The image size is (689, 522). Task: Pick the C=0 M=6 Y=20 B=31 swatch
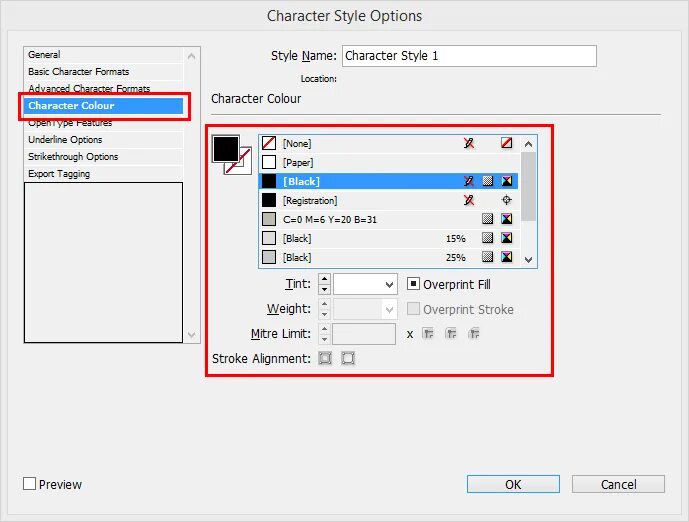point(389,219)
